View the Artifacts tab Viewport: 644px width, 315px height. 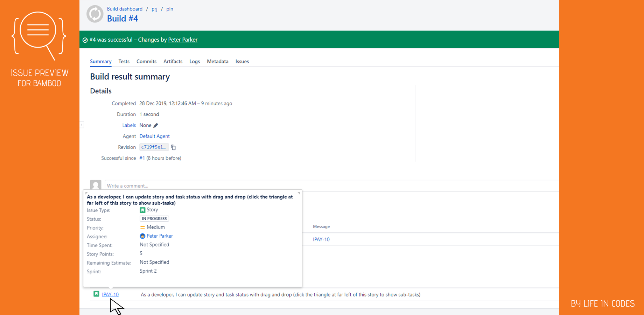(x=173, y=62)
